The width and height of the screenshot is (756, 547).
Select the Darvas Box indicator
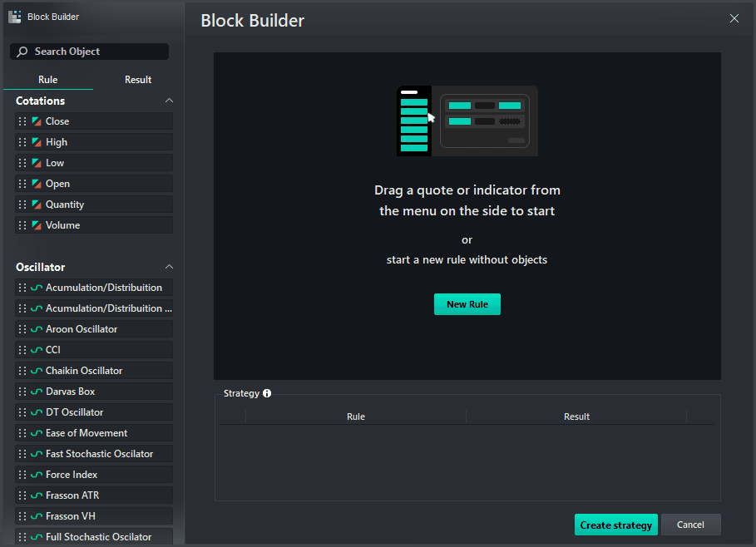(x=94, y=392)
